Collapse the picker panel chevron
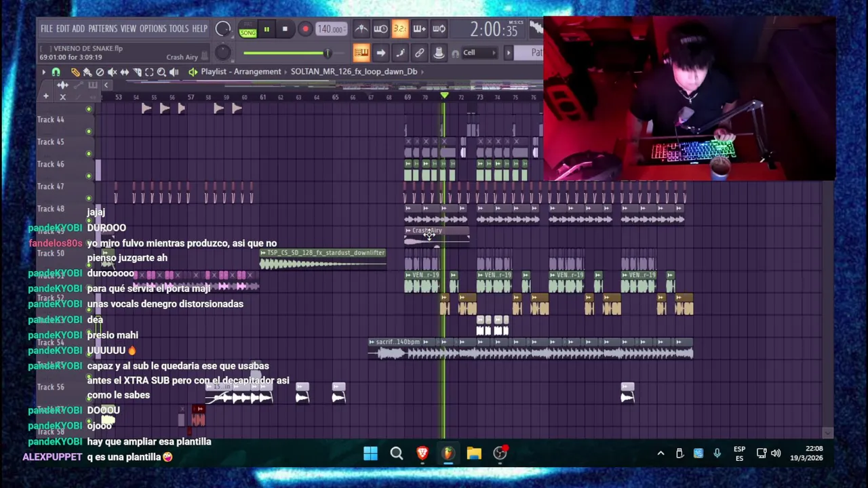Viewport: 868px width, 488px height. (106, 85)
